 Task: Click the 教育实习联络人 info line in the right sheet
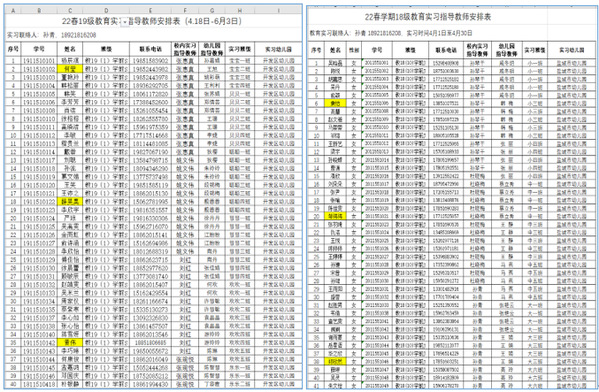[391, 33]
